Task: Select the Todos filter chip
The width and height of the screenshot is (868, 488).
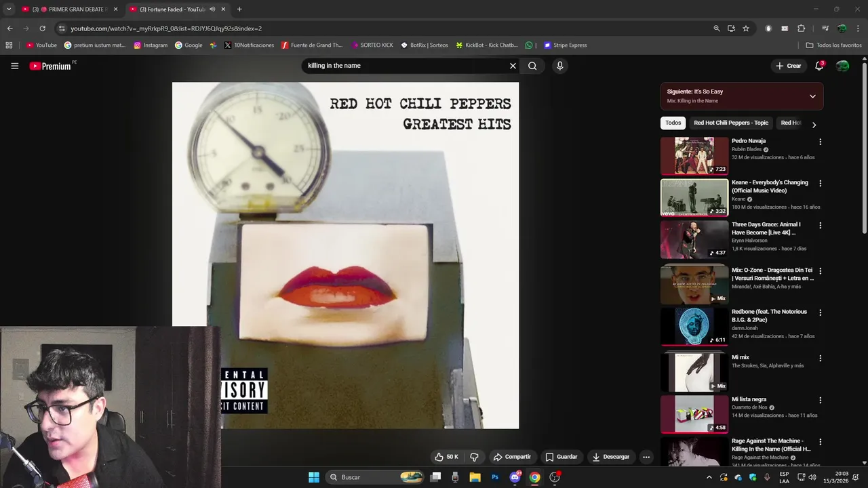Action: (673, 123)
